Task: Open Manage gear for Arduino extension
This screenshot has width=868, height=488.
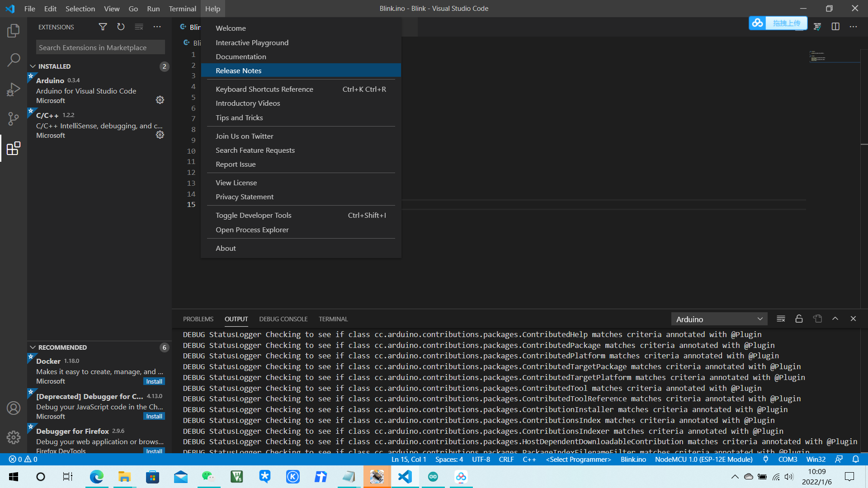Action: [160, 100]
